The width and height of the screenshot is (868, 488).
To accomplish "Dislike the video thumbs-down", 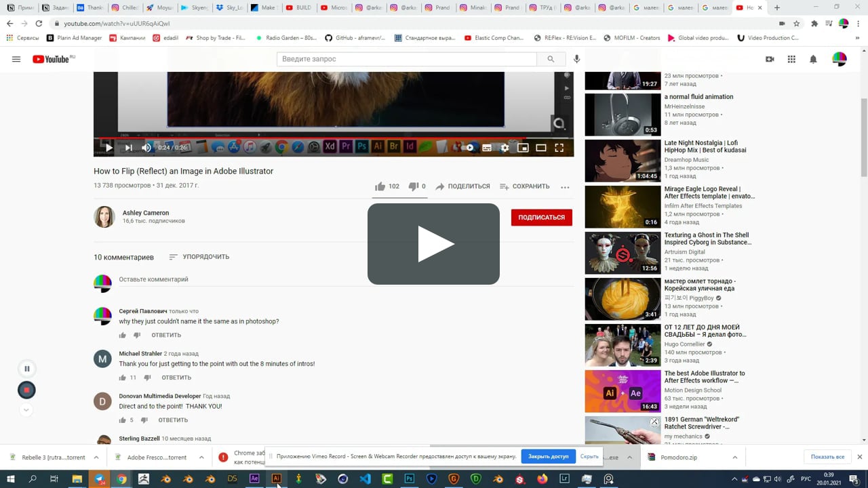I will (x=417, y=186).
